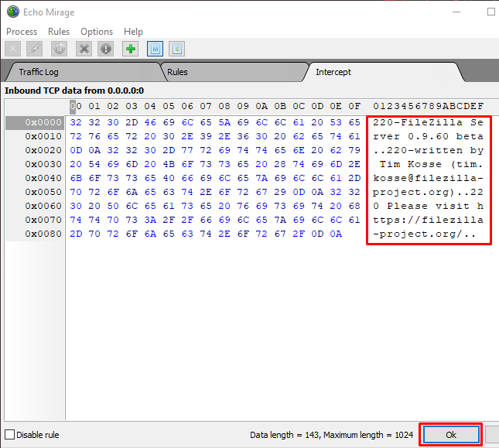Click last hex byte 0A in row 0x0080

coord(336,234)
